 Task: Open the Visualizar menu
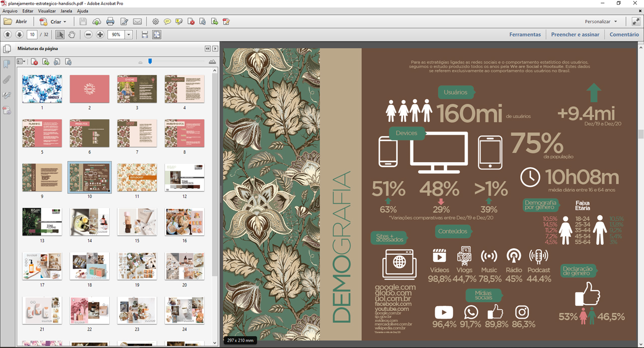pos(47,11)
